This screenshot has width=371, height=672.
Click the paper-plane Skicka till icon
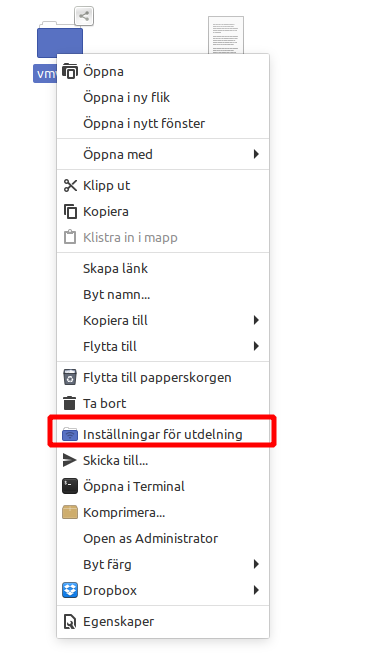[x=69, y=460]
